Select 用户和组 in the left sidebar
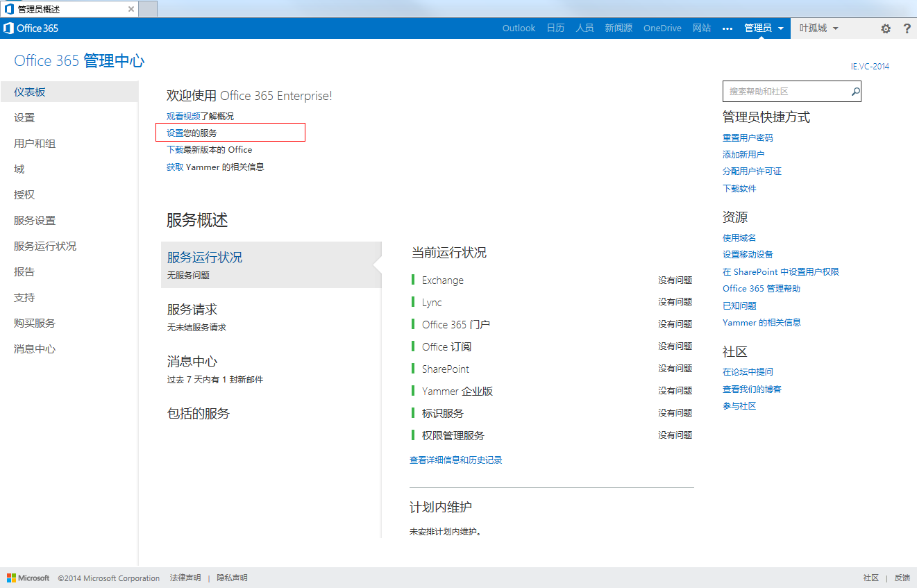The width and height of the screenshot is (917, 588). click(35, 144)
